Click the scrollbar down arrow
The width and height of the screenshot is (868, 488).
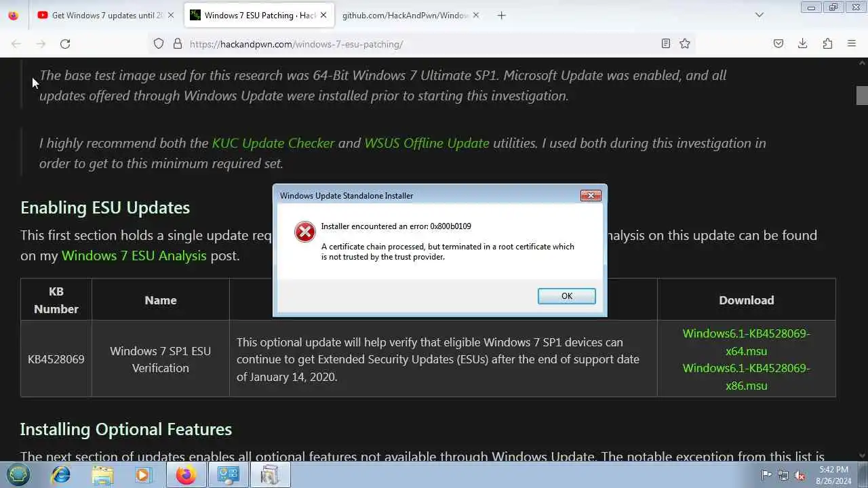862,455
